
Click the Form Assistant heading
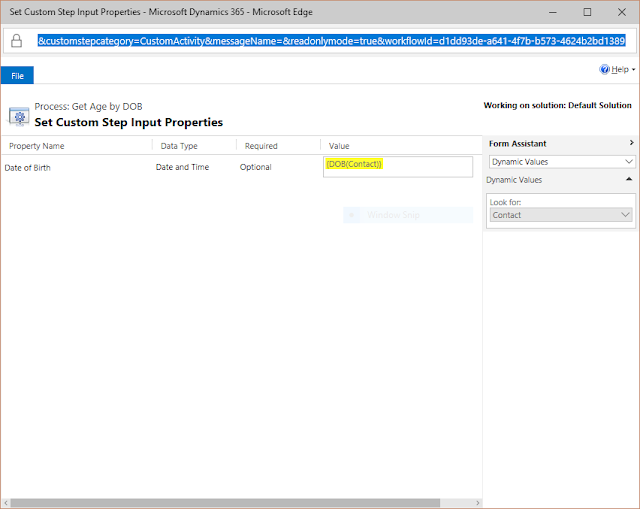click(518, 144)
